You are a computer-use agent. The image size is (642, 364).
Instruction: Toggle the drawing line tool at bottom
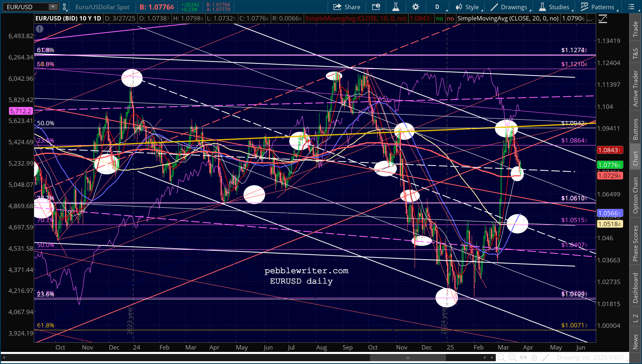point(545,357)
